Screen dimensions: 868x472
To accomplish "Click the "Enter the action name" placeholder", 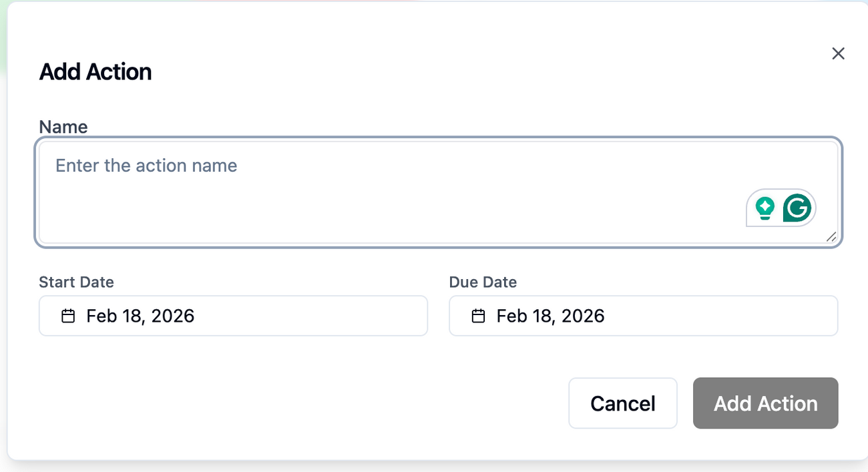I will tap(146, 166).
